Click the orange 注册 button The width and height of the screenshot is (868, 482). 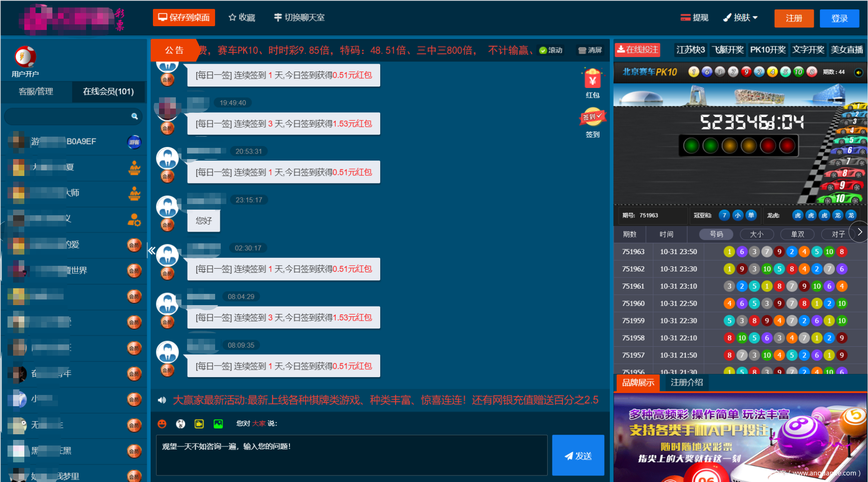click(794, 18)
